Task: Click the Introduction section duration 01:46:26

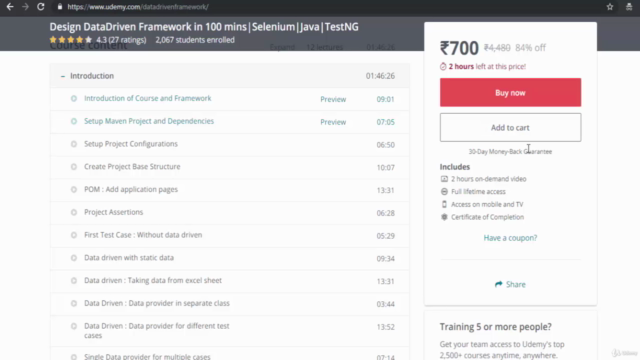Action: (380, 76)
